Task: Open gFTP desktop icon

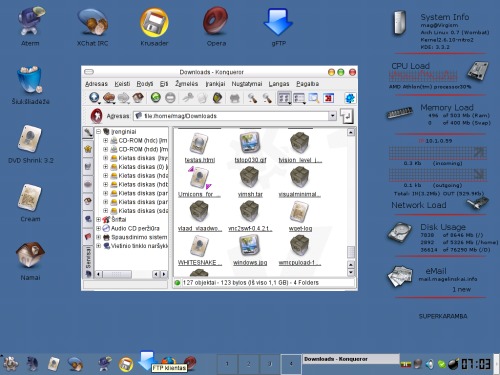Action: click(278, 27)
